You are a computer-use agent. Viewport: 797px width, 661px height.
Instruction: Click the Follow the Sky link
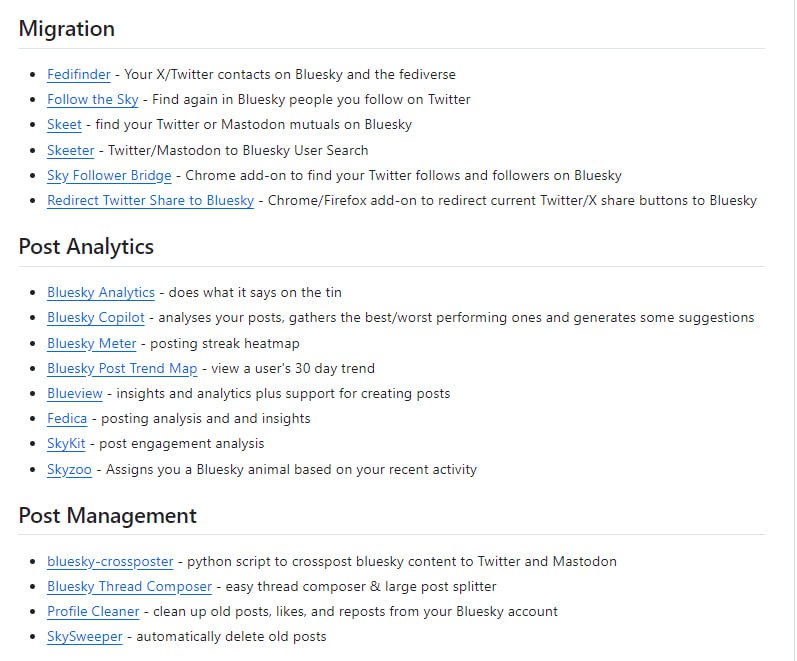coord(92,99)
